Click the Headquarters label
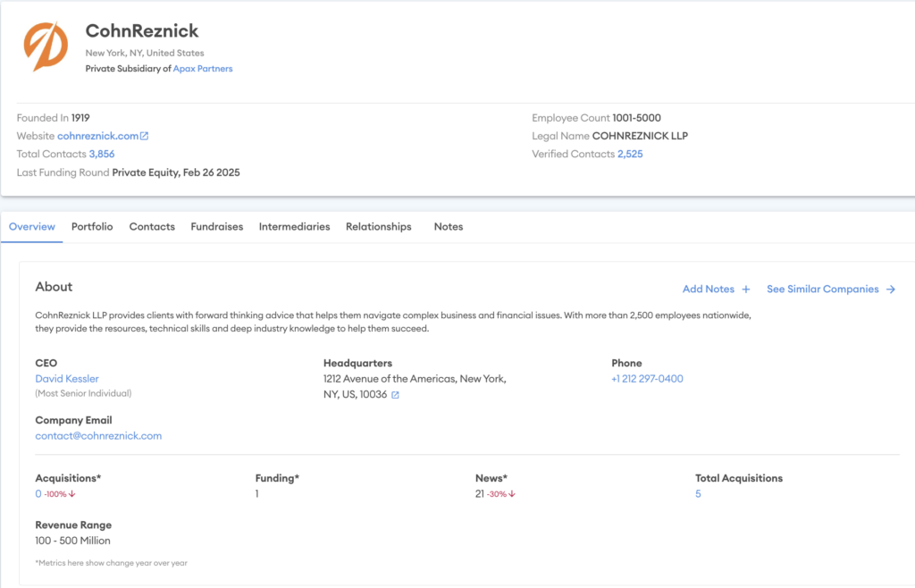915x588 pixels. point(357,364)
